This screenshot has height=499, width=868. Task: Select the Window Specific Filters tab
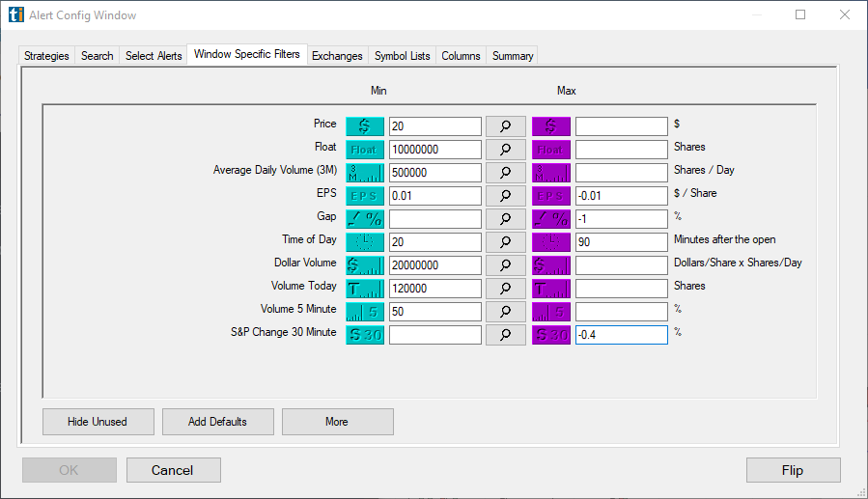247,54
